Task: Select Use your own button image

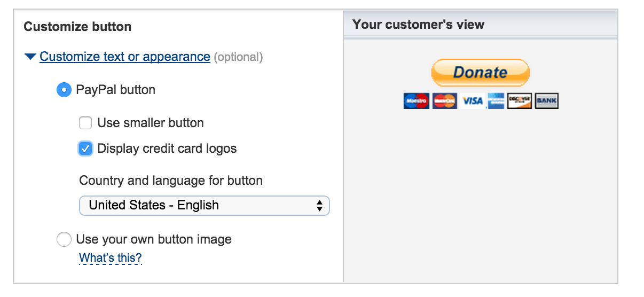Action: click(64, 239)
